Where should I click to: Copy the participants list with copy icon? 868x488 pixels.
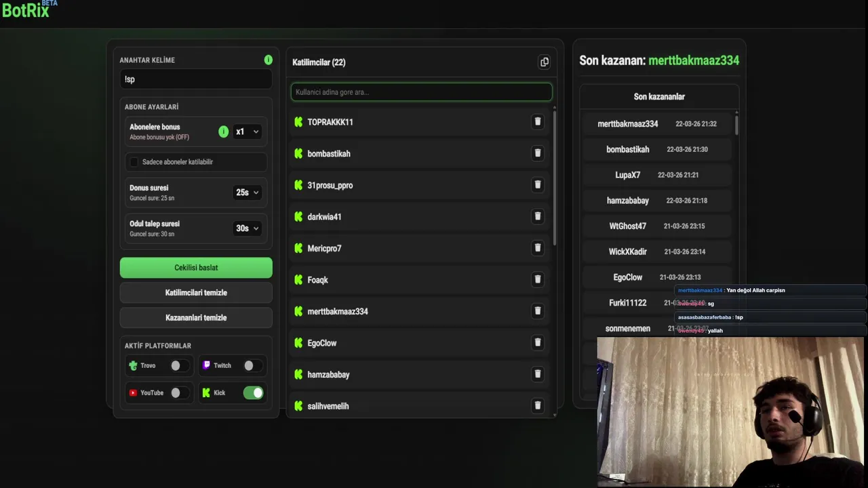pos(544,62)
